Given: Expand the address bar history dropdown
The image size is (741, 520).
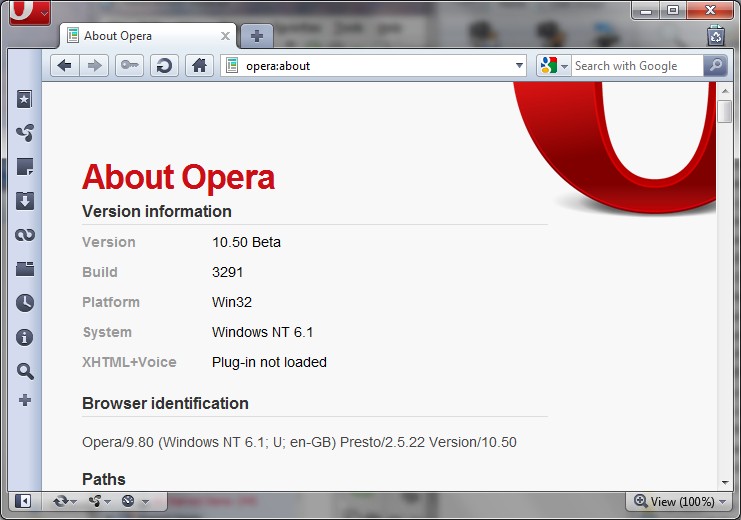Looking at the screenshot, I should 519,66.
